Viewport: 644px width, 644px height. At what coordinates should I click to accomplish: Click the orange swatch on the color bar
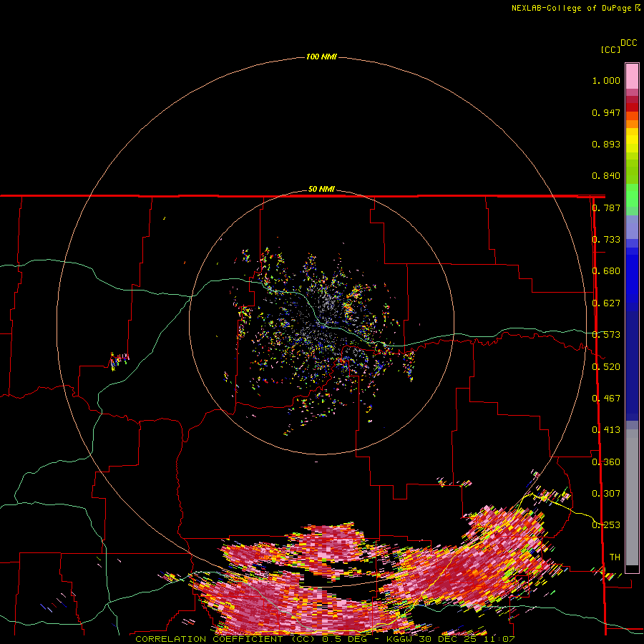point(632,124)
